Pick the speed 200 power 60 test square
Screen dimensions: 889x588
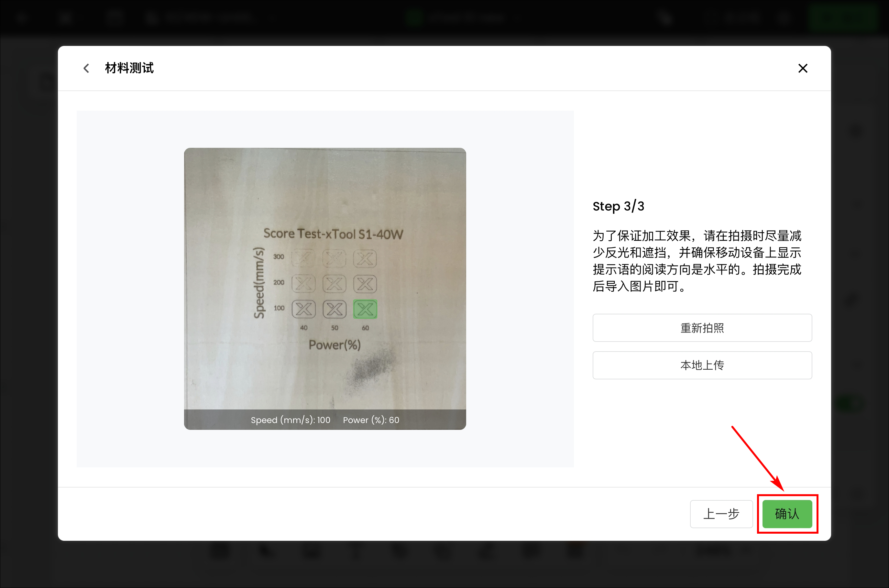[x=365, y=284]
